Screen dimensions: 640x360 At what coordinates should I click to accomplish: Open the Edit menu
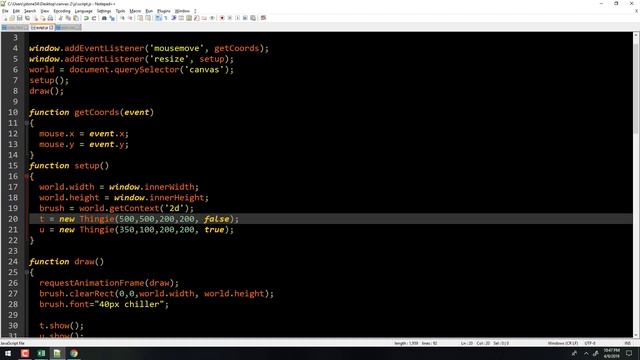pos(16,11)
